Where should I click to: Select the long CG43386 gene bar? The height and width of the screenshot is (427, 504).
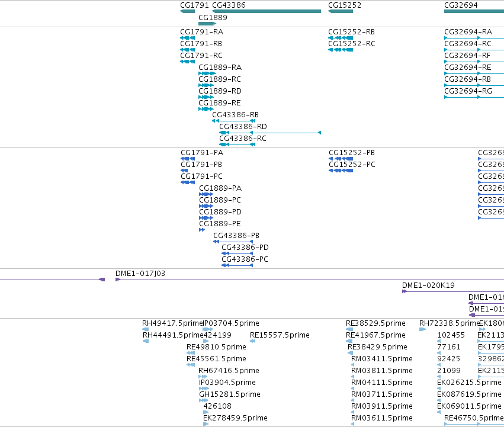click(267, 11)
